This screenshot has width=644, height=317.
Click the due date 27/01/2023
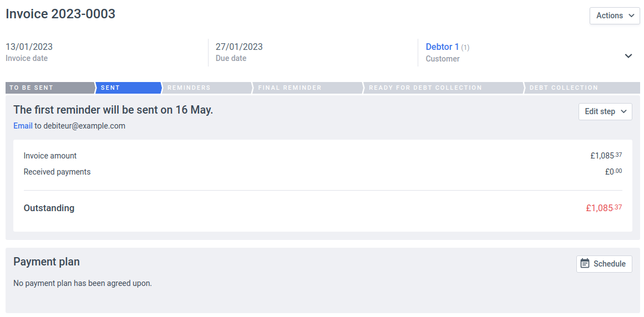point(239,47)
